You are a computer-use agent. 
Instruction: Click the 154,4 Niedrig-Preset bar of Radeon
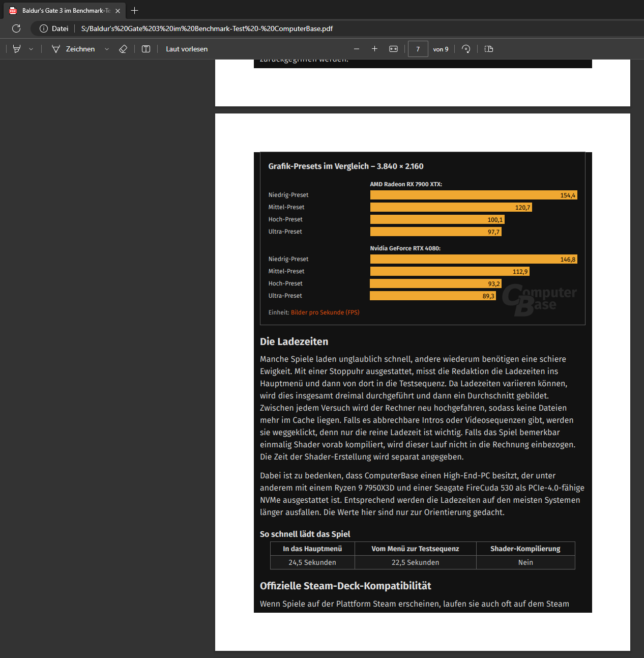(474, 195)
